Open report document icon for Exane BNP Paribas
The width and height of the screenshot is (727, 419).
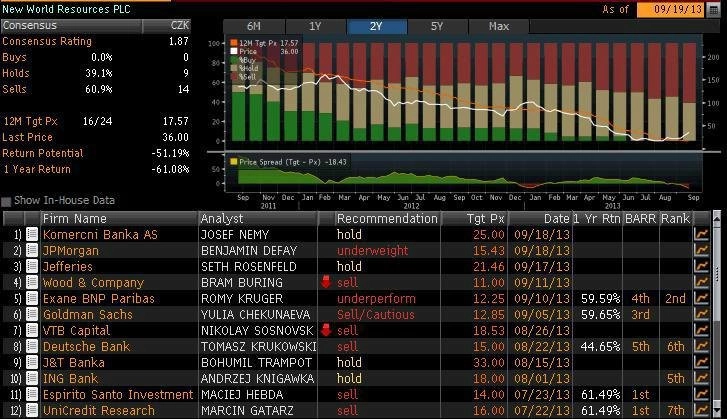click(32, 298)
